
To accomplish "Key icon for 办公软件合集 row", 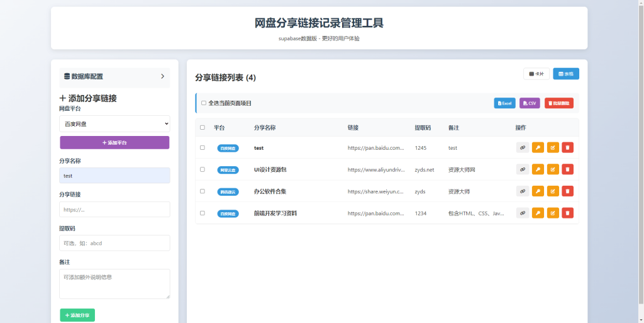I will [x=538, y=191].
